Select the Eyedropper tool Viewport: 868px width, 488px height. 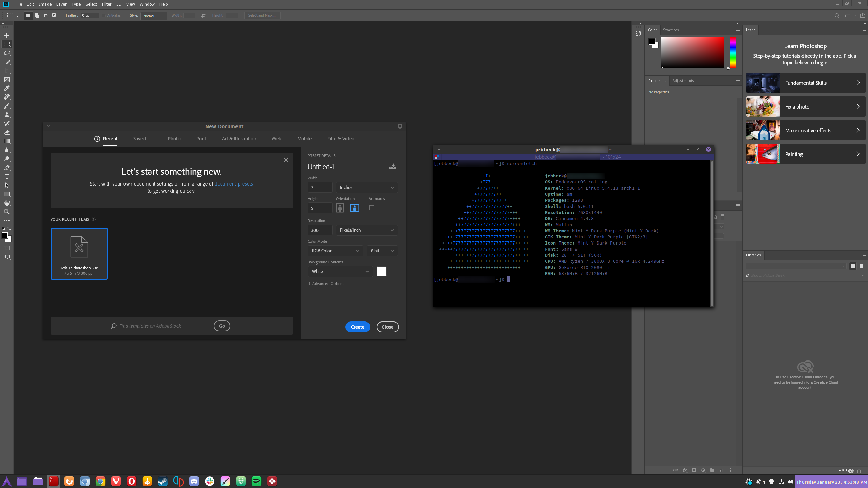point(7,88)
